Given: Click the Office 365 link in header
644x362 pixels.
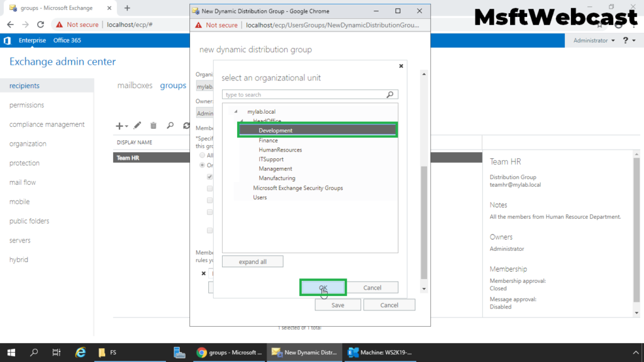Looking at the screenshot, I should (x=67, y=41).
